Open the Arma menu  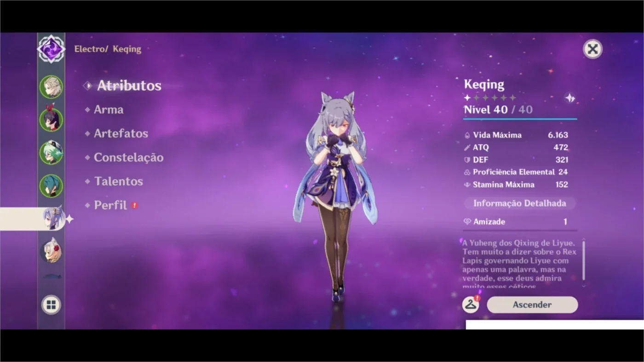click(109, 109)
